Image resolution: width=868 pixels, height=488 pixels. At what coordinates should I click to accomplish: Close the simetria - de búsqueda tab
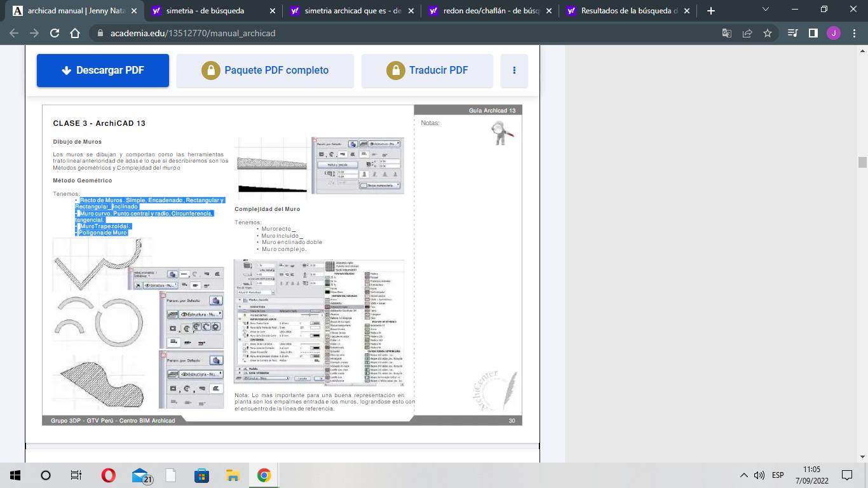pyautogui.click(x=272, y=11)
